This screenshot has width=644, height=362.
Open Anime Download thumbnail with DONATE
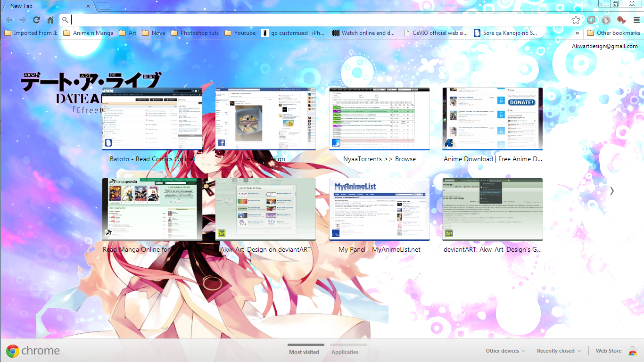coord(493,119)
